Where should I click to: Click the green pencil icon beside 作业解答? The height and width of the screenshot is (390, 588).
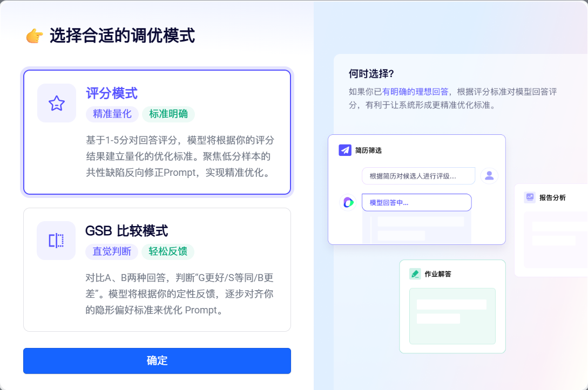tap(415, 274)
